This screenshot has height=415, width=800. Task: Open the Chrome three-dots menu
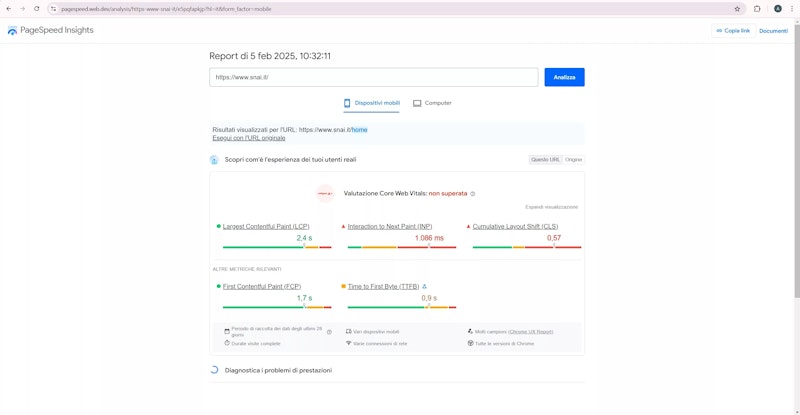point(793,9)
